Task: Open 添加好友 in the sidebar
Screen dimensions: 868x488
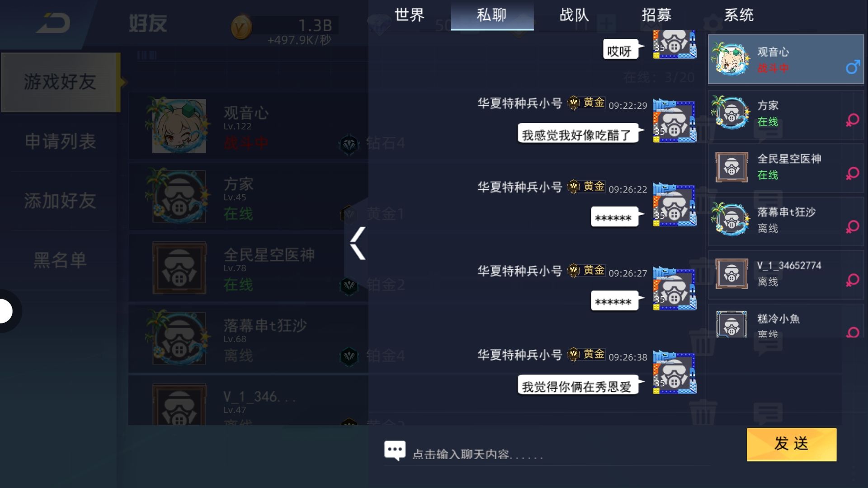Action: coord(60,201)
